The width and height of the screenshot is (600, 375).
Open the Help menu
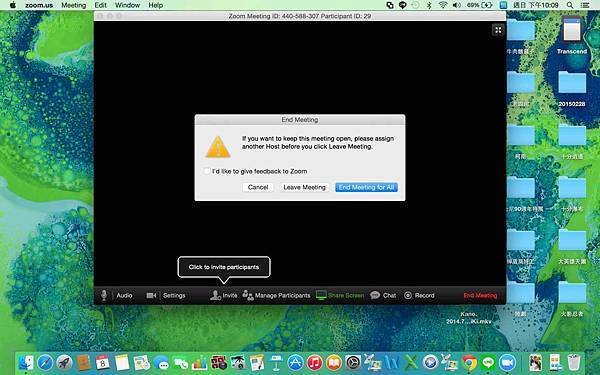click(156, 5)
